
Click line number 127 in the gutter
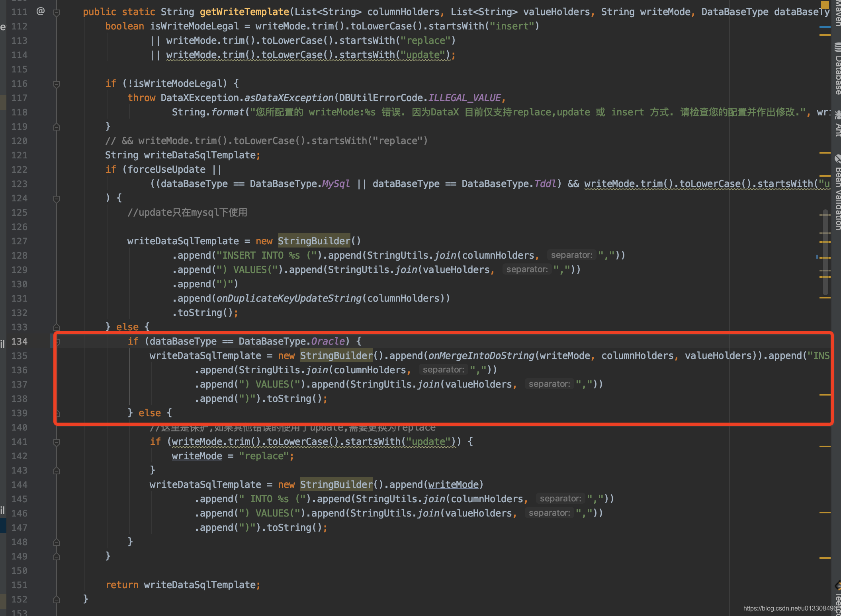click(20, 241)
